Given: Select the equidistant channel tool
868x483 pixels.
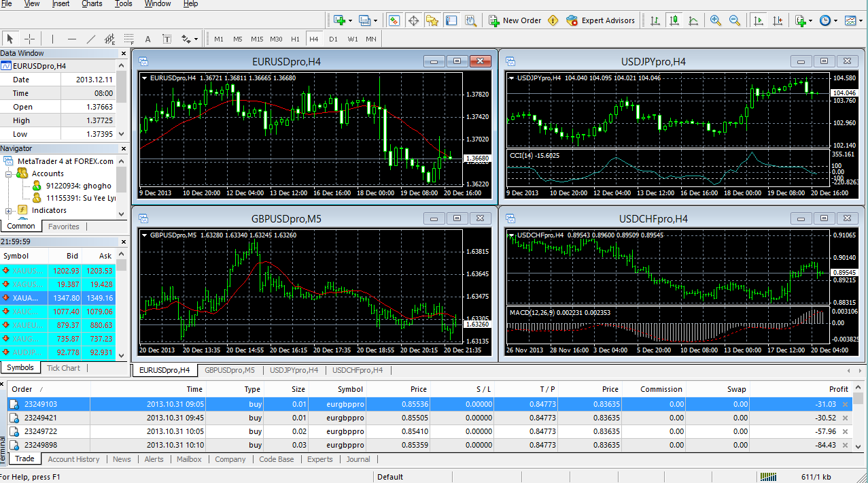Looking at the screenshot, I should click(x=110, y=39).
